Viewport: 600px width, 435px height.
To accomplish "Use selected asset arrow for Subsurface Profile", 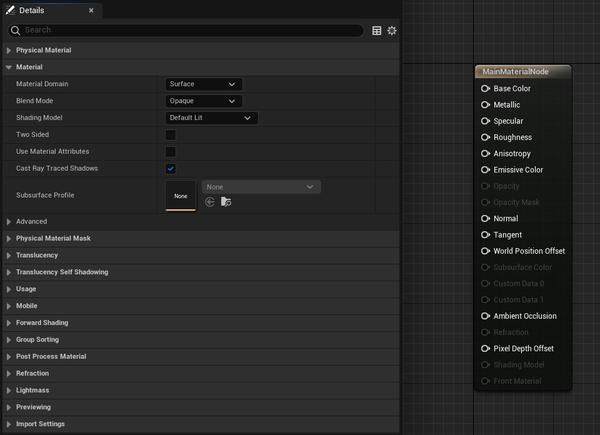I will 210,202.
